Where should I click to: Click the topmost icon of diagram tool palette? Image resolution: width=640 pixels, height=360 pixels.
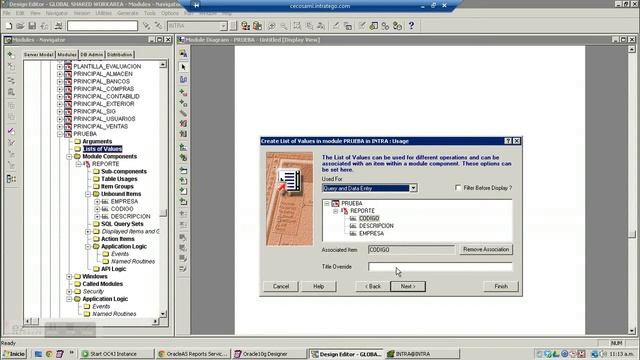pos(183,53)
